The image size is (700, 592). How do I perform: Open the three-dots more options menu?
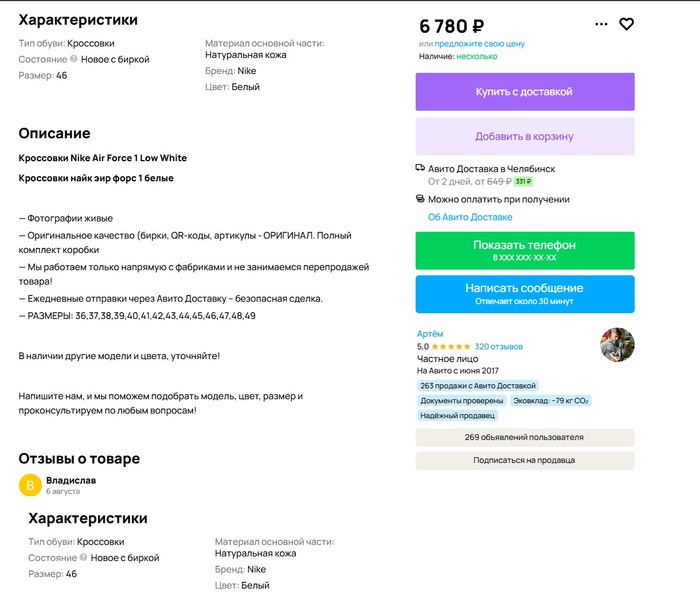601,24
